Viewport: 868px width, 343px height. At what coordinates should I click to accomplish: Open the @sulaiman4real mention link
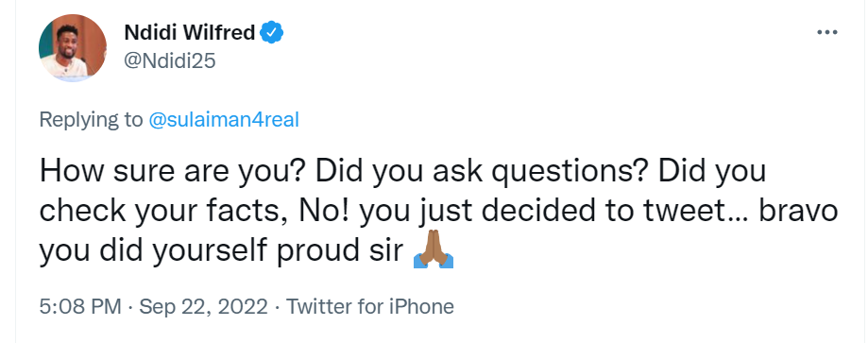(224, 120)
